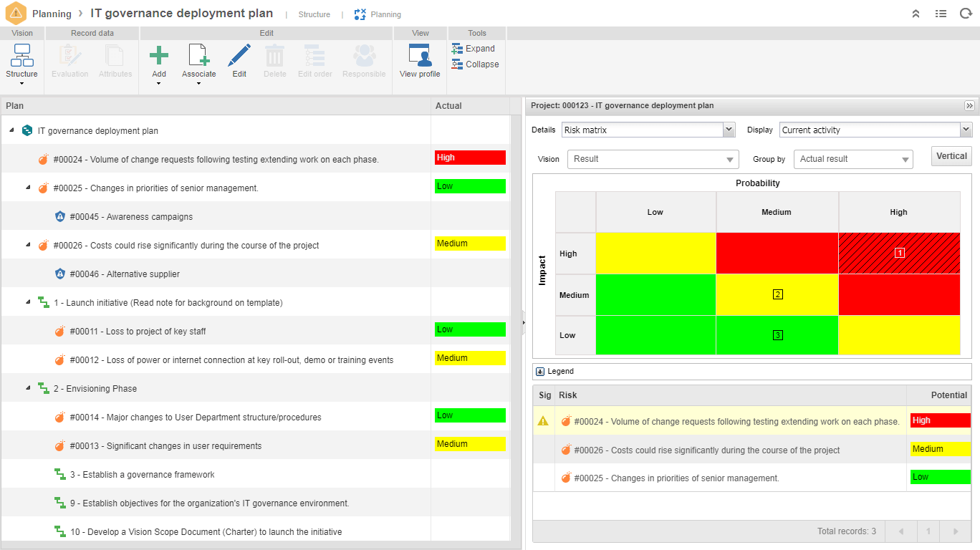Click the page 1 indicator in risk list
The image size is (980, 550).
(x=928, y=531)
